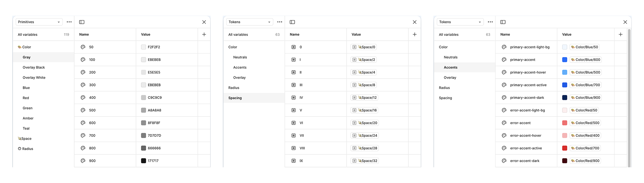The height and width of the screenshot is (183, 644).
Task: Click the Color/Blue/900 swatch
Action: point(565,97)
